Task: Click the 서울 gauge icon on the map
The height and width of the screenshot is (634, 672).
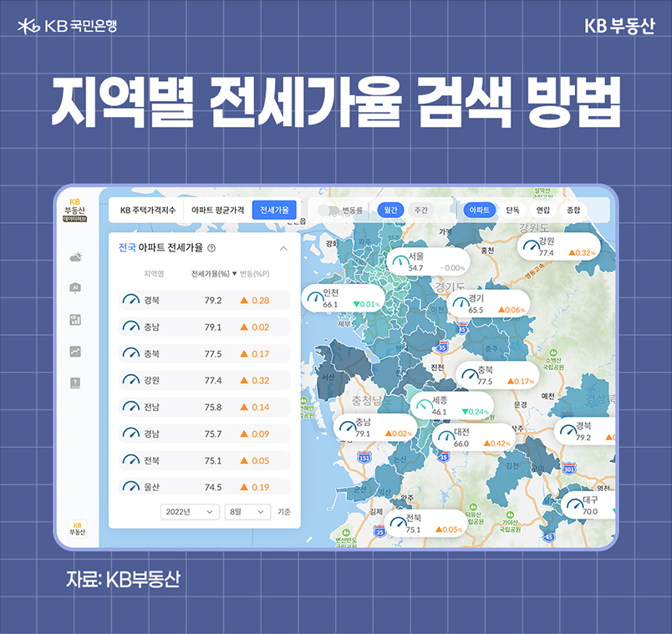Action: click(x=400, y=261)
